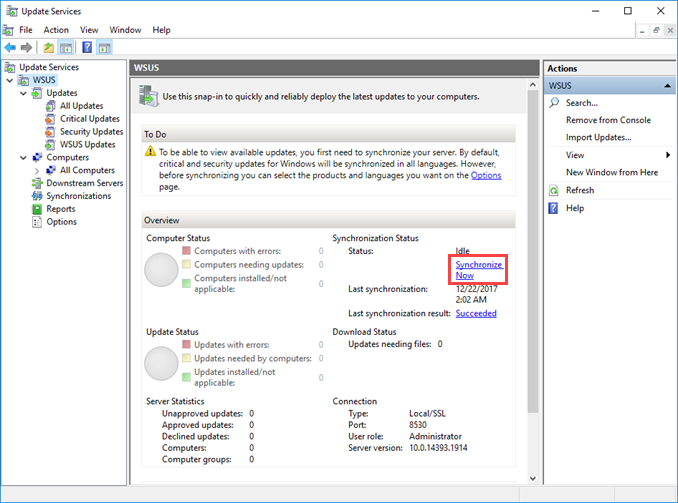Screen dimensions: 678x503
Task: Click the inner MDI restore button
Action: pos(656,30)
